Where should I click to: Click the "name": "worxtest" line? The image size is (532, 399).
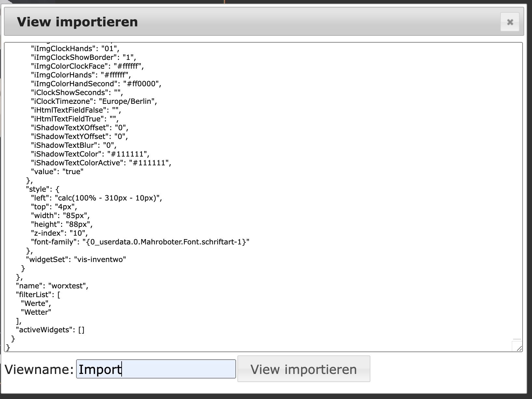tap(52, 286)
